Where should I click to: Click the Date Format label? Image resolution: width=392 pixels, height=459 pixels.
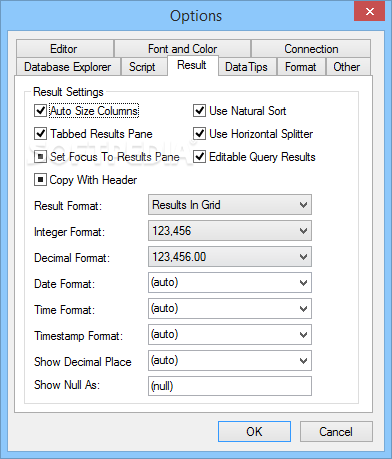65,284
